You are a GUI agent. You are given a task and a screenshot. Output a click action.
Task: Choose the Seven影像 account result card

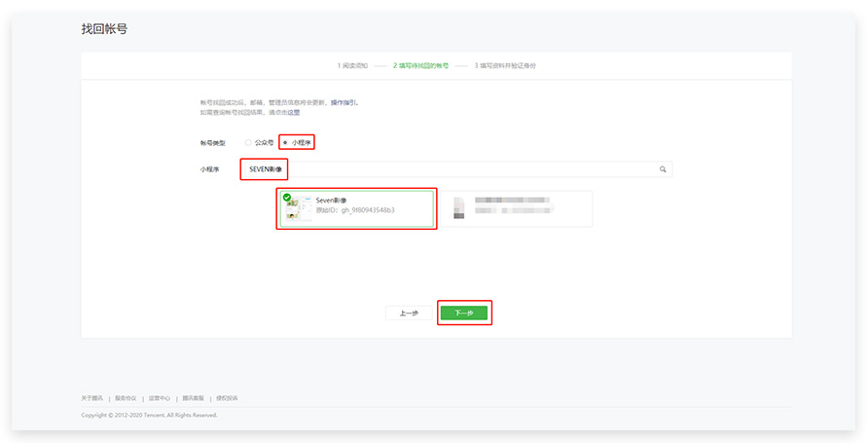356,208
